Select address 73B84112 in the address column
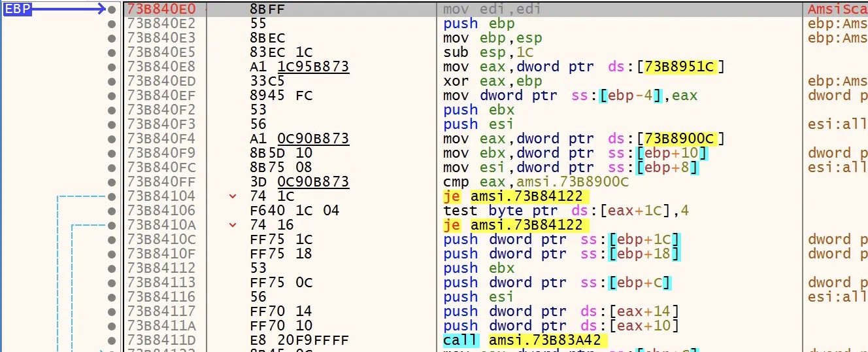 161,268
